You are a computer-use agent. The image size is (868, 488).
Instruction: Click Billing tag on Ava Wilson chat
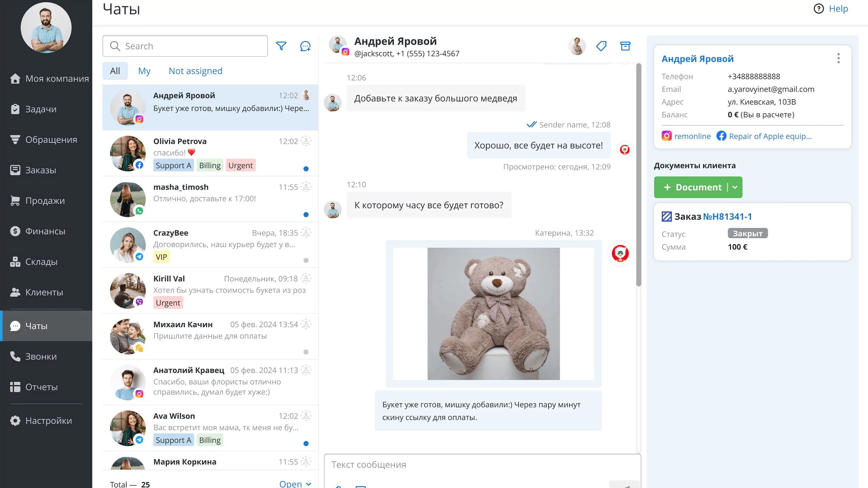210,440
